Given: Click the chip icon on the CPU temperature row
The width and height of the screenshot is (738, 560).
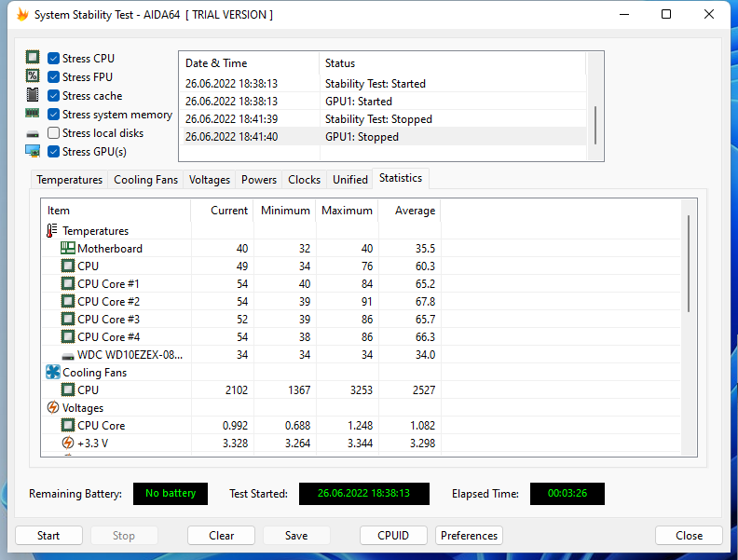Looking at the screenshot, I should (x=68, y=266).
